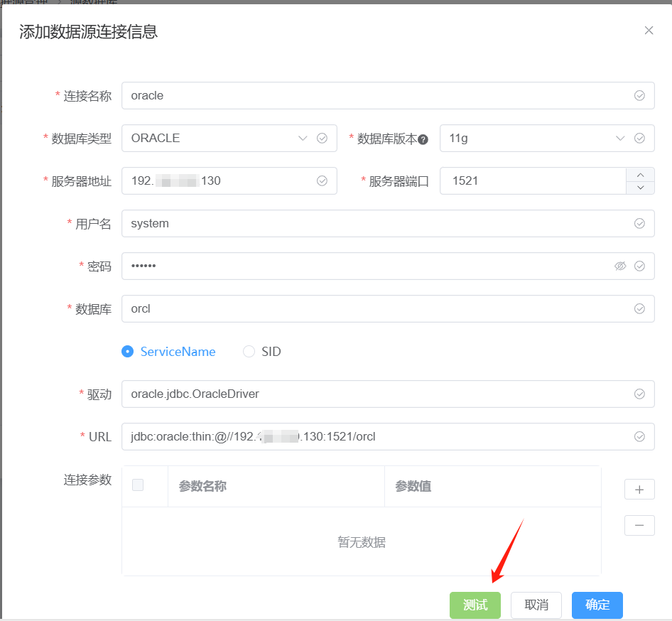Image resolution: width=672 pixels, height=621 pixels.
Task: Click validation check icon in 驱动 field
Action: [x=639, y=394]
